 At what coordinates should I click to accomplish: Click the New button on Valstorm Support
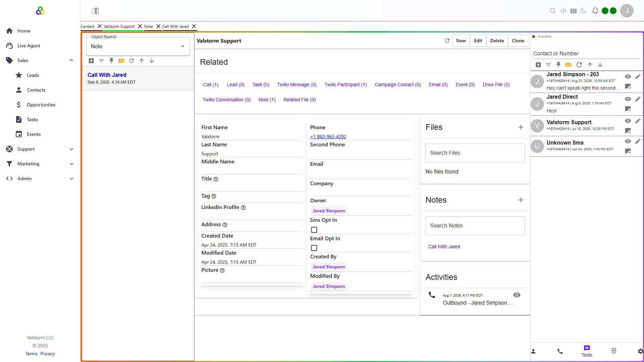[461, 41]
